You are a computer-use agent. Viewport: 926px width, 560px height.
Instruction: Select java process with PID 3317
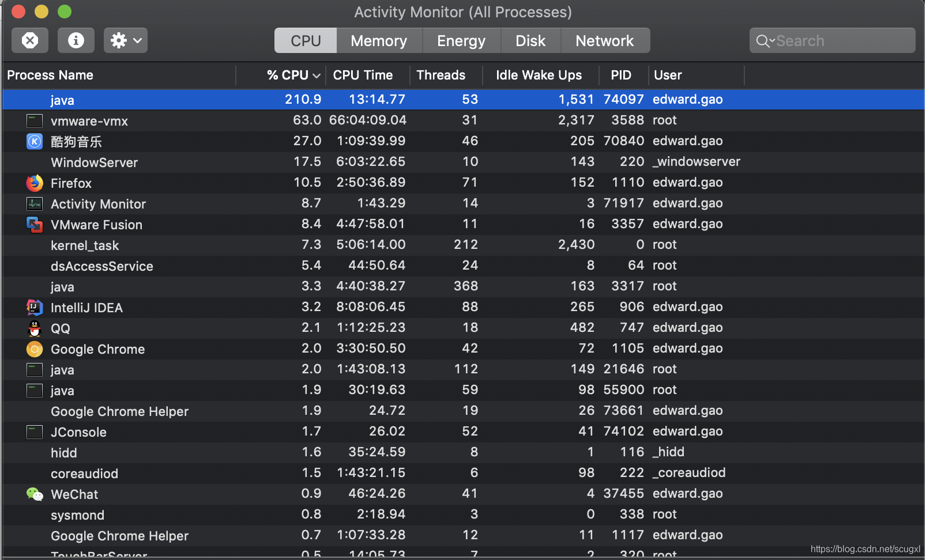pyautogui.click(x=463, y=286)
